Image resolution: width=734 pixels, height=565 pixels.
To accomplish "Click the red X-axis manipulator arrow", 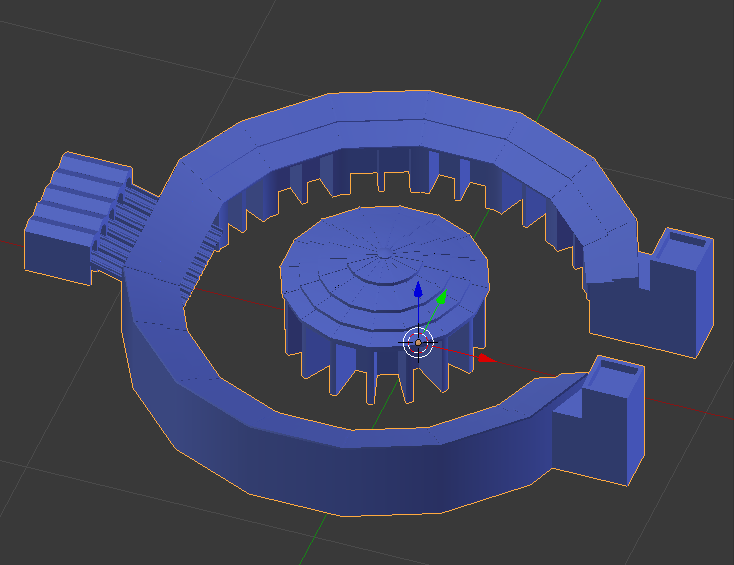I will pos(486,359).
